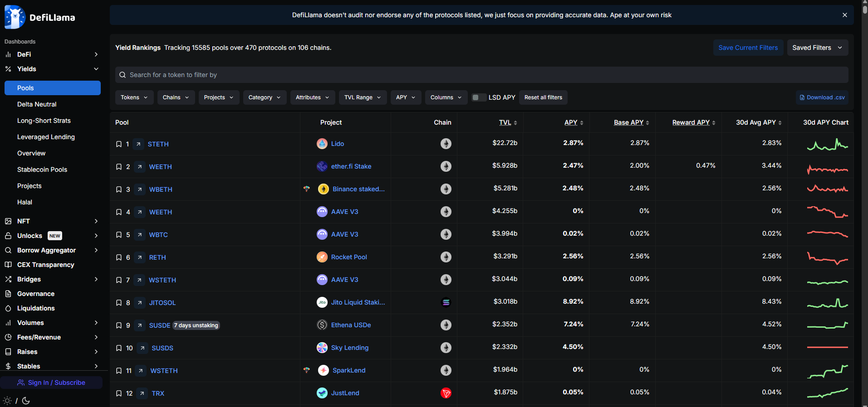The image size is (868, 407).
Task: Click the token search field
Action: (482, 75)
